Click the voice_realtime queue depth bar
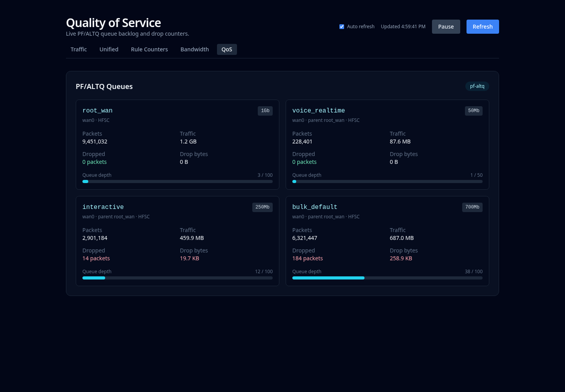Image resolution: width=565 pixels, height=392 pixels. (387, 181)
